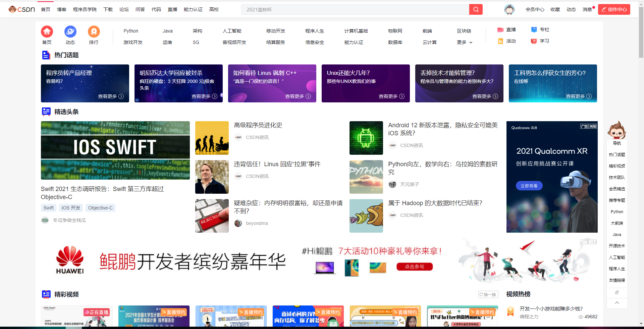Click the CSDN logo

tap(21, 9)
